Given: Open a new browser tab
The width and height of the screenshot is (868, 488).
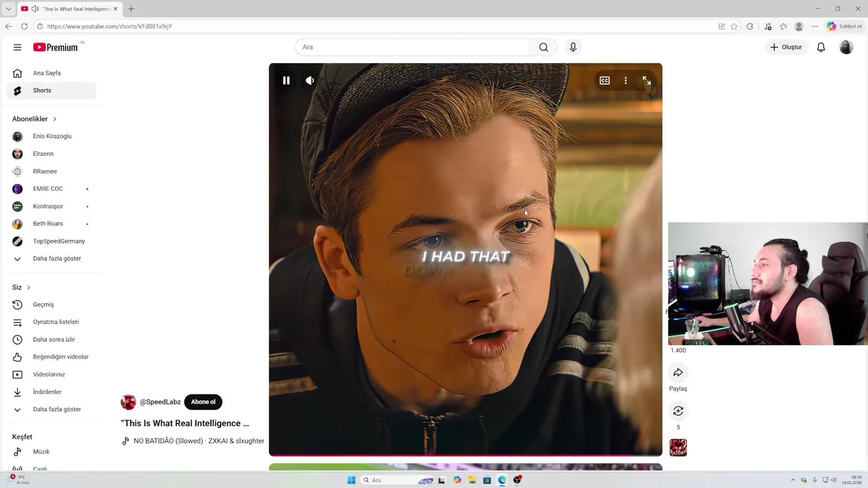Looking at the screenshot, I should (131, 9).
